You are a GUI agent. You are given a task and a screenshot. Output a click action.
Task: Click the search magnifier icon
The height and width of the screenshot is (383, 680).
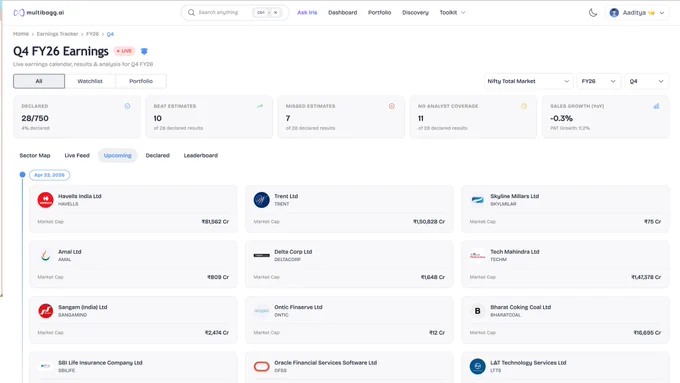tap(191, 13)
